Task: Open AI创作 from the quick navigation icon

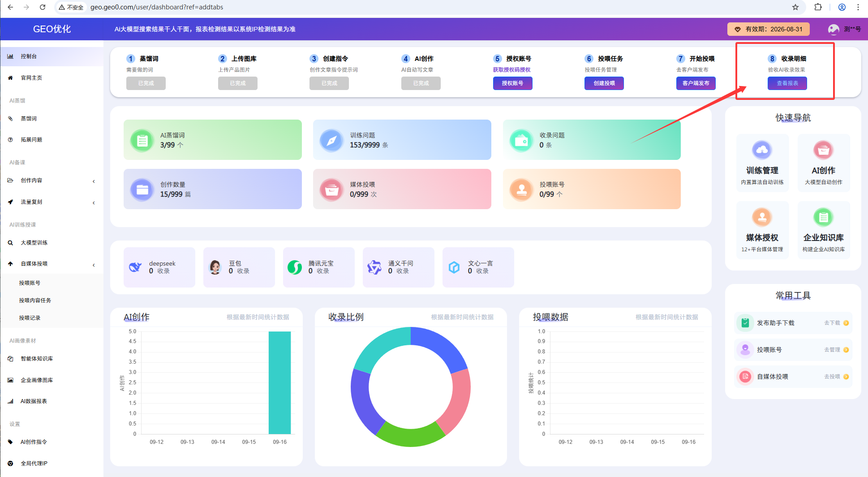Action: tap(823, 150)
